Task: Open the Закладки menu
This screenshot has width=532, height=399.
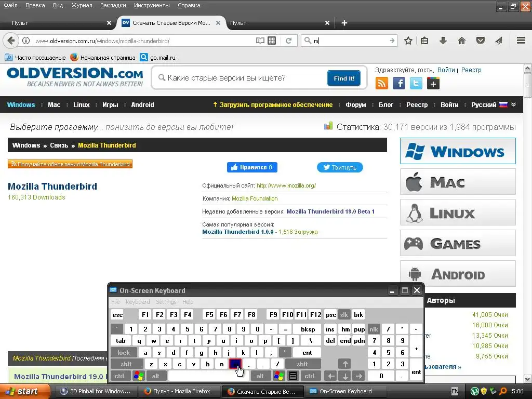Action: tap(113, 5)
